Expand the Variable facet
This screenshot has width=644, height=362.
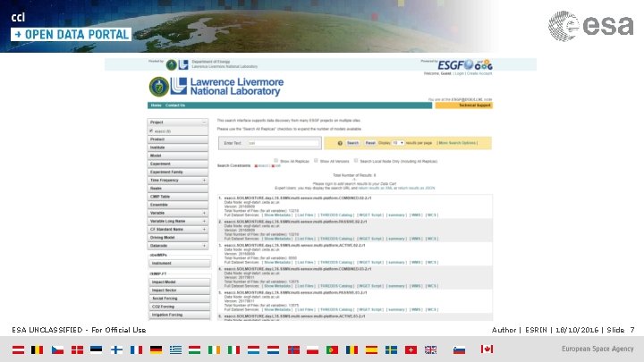(204, 213)
